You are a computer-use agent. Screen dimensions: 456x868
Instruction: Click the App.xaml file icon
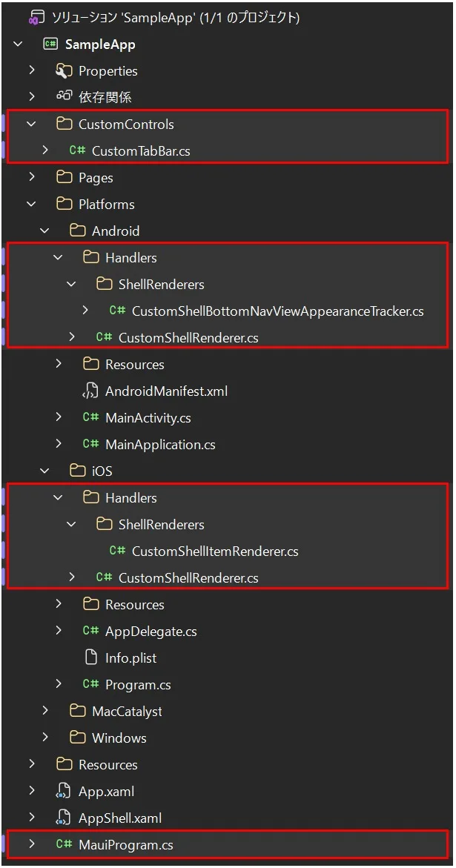click(x=64, y=791)
